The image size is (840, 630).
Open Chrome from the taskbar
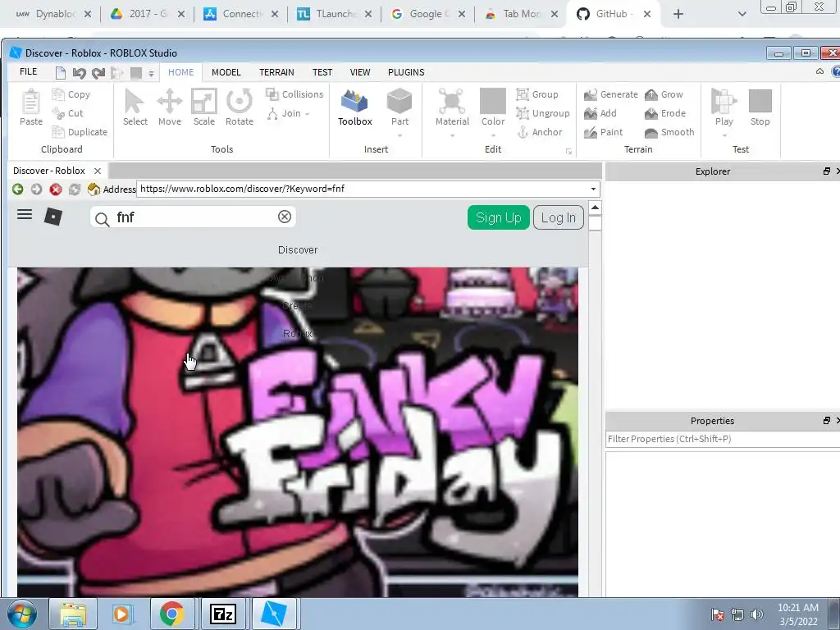(x=172, y=614)
